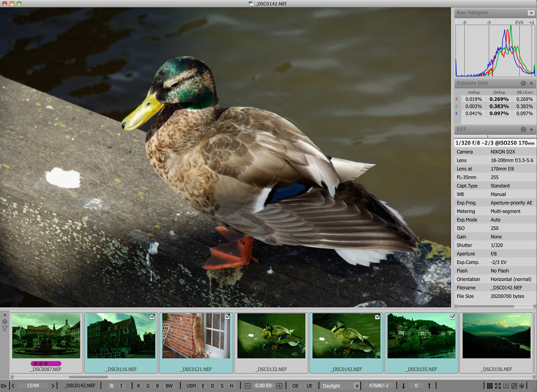This screenshot has width=537, height=392.
Task: Open the Daylight white balance dropdown
Action: pos(357,386)
